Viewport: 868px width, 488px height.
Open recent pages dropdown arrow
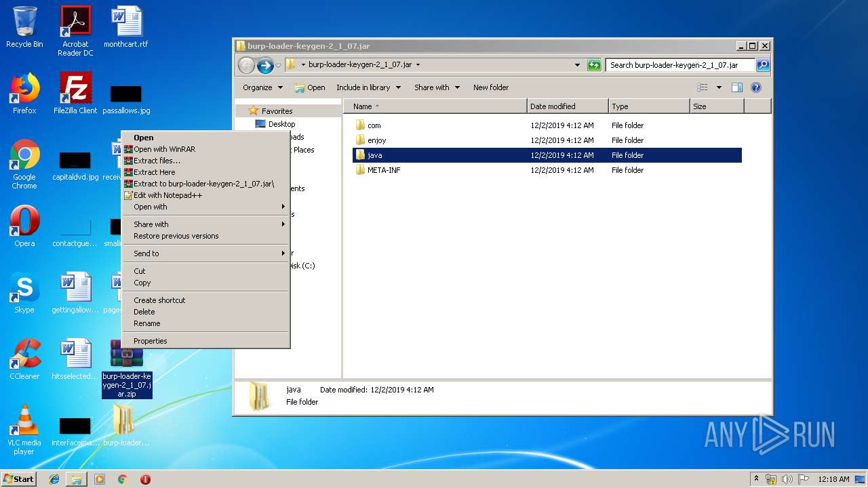[278, 66]
